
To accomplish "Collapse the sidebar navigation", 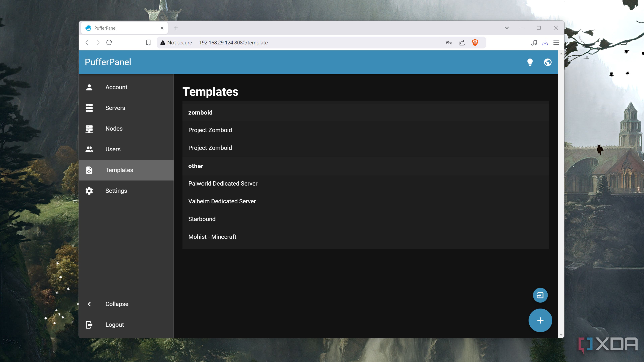I will coord(117,304).
